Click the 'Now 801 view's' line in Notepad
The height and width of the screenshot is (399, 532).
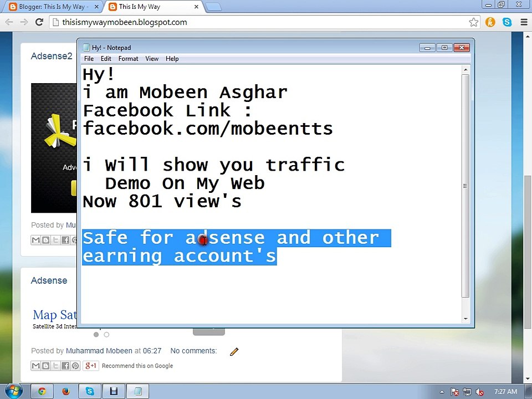tap(162, 202)
